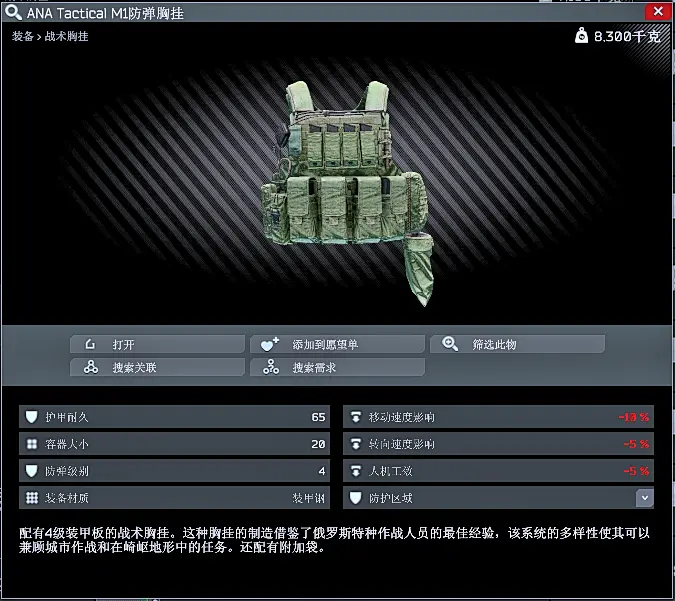The image size is (675, 601).
Task: Select 战术胸挂 breadcrumb category
Action: tap(66, 36)
